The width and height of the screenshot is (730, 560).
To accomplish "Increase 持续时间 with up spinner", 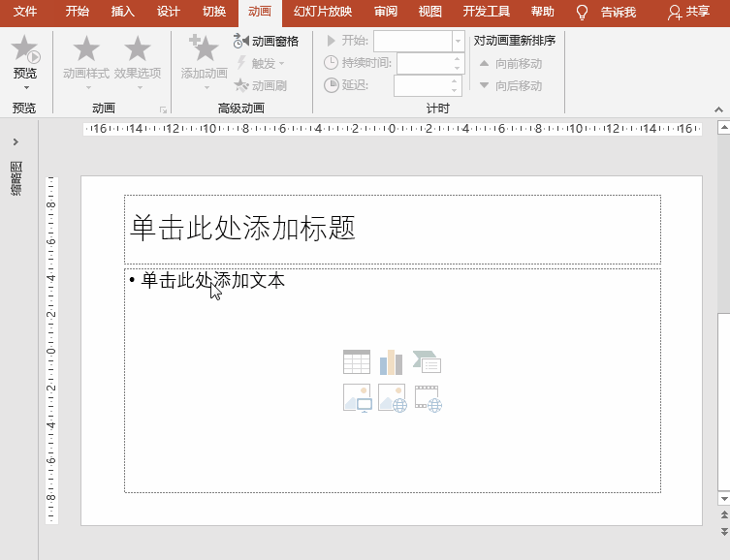I will click(458, 58).
